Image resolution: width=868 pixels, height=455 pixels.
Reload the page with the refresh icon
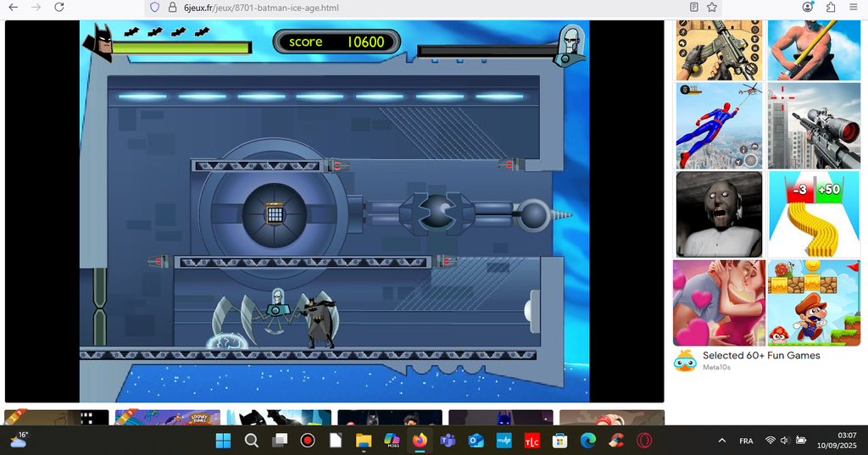[58, 7]
